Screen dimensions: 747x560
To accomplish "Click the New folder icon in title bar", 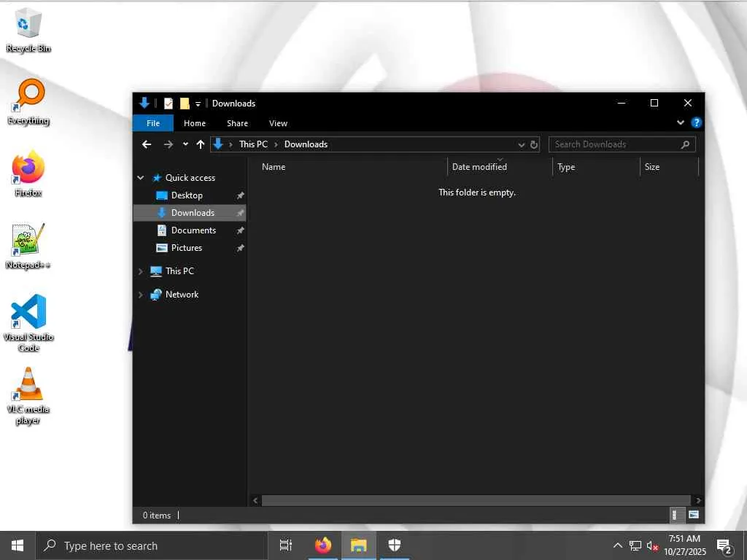I will (x=185, y=104).
